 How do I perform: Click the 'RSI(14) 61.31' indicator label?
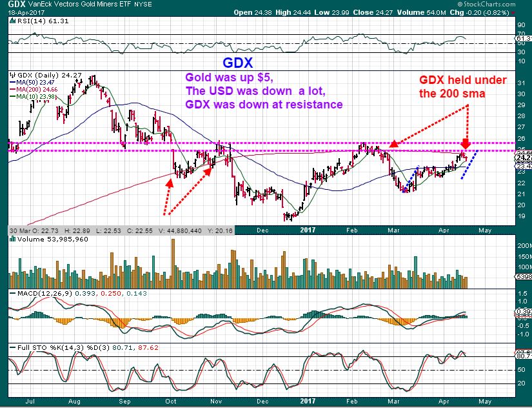43,21
